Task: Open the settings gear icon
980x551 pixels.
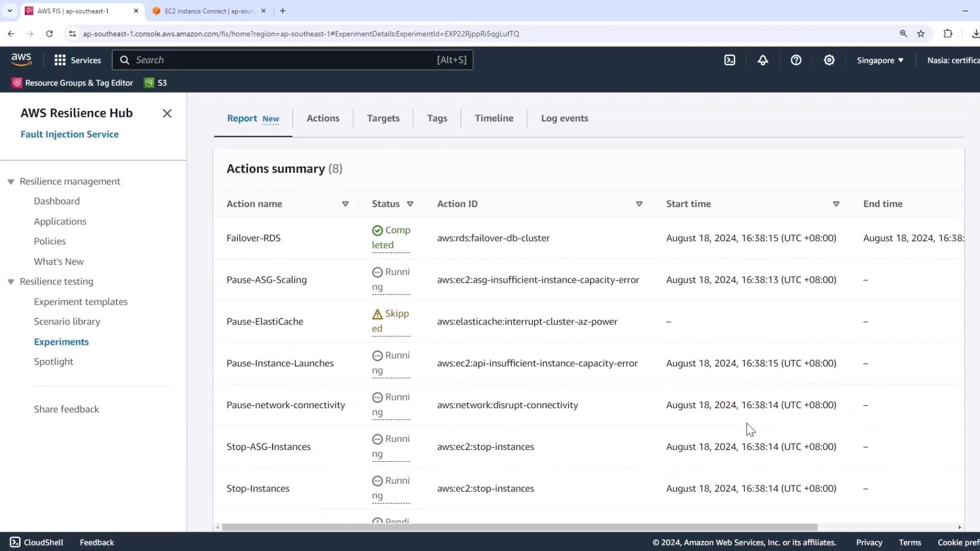Action: 829,60
